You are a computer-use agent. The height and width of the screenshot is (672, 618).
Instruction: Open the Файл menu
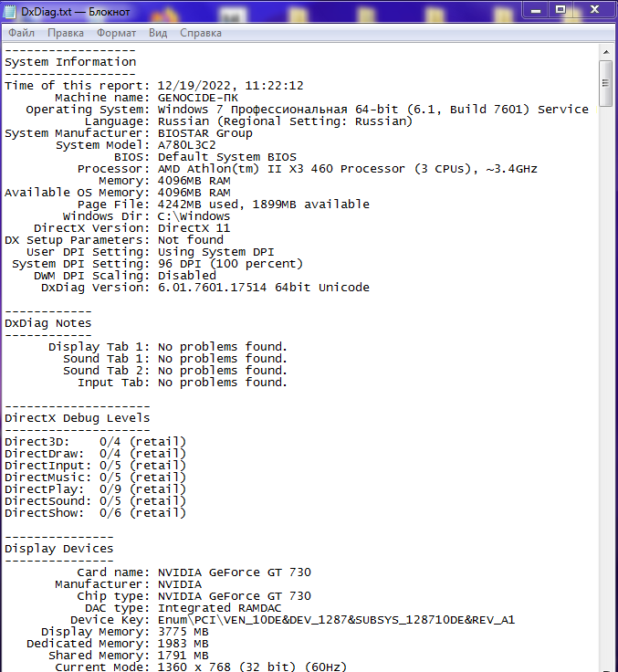[x=21, y=33]
